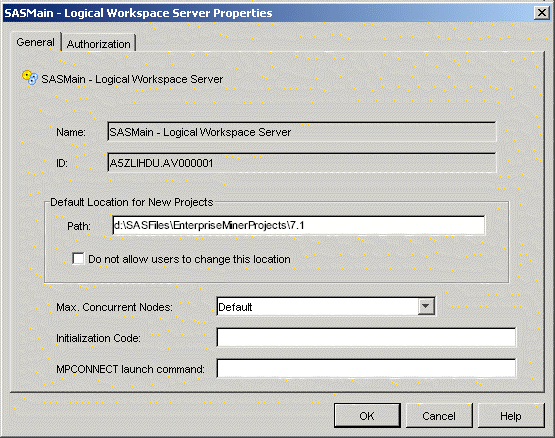The height and width of the screenshot is (438, 555).
Task: Open the Max. Concurrent Nodes dropdown arrow
Action: [x=426, y=306]
